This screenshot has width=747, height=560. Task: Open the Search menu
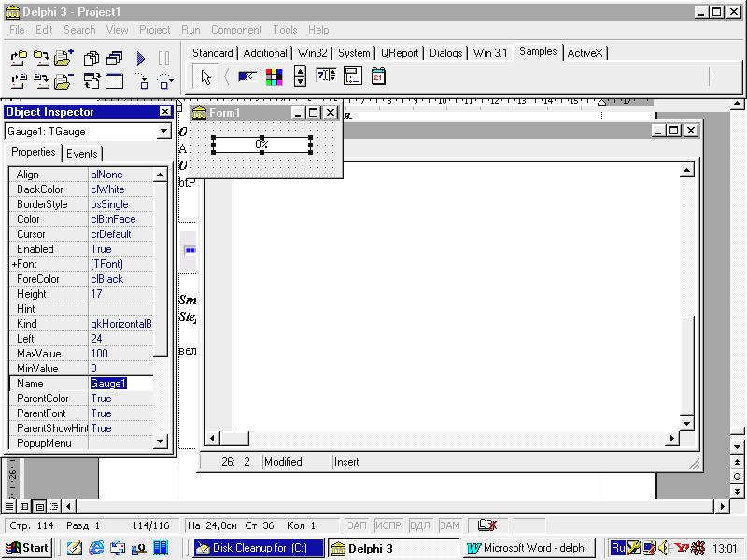pyautogui.click(x=79, y=30)
